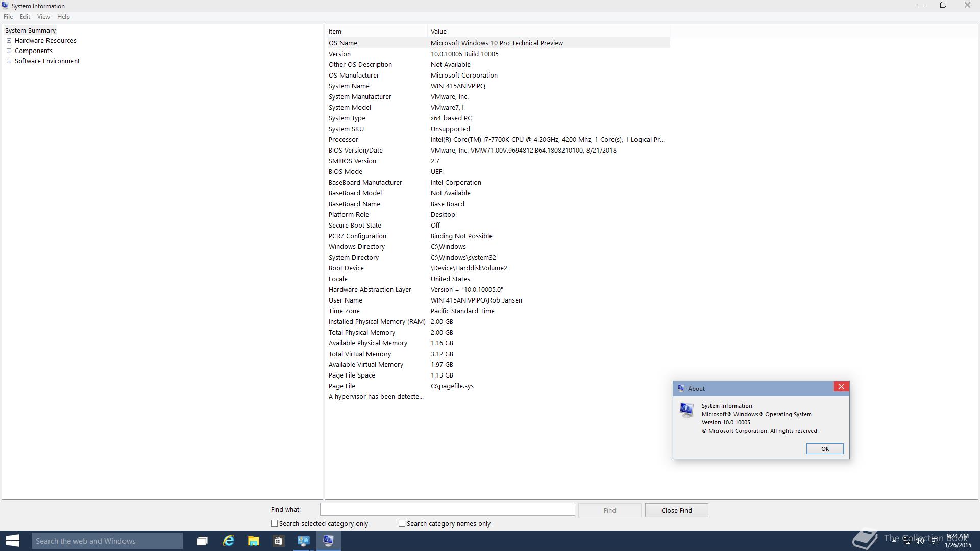Select the Page File Space row
Screen dimensions: 980x551
498,375
